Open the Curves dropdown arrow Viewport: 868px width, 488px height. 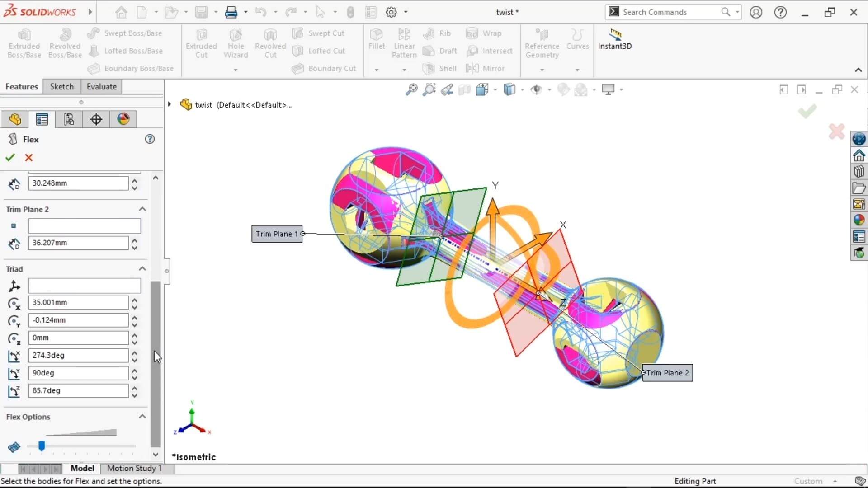[x=577, y=69]
